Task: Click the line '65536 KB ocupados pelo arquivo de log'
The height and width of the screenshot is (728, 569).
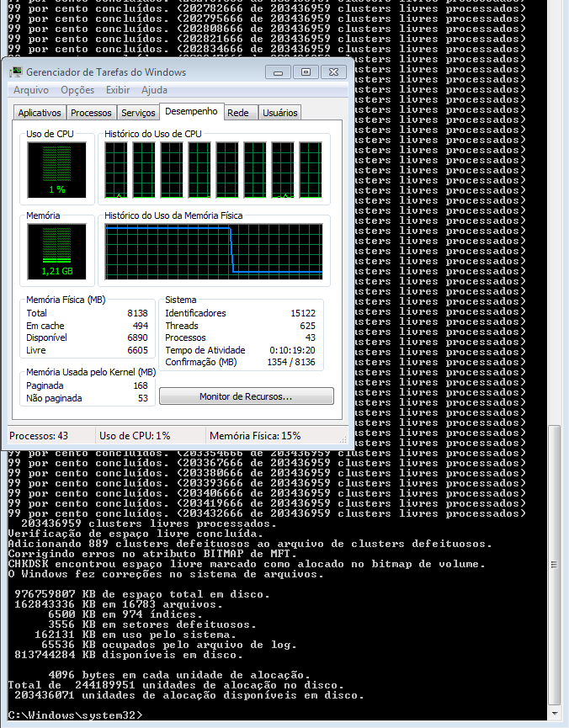Action: pos(169,645)
